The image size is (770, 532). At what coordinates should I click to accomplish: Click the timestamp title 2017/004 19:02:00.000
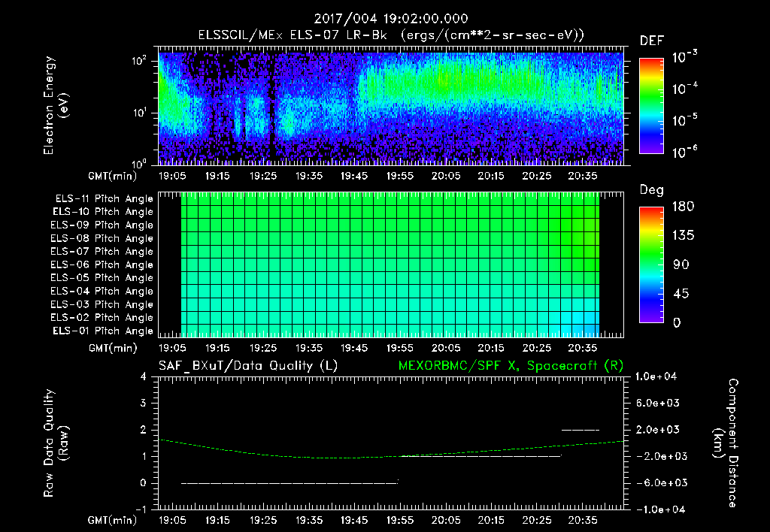click(391, 19)
